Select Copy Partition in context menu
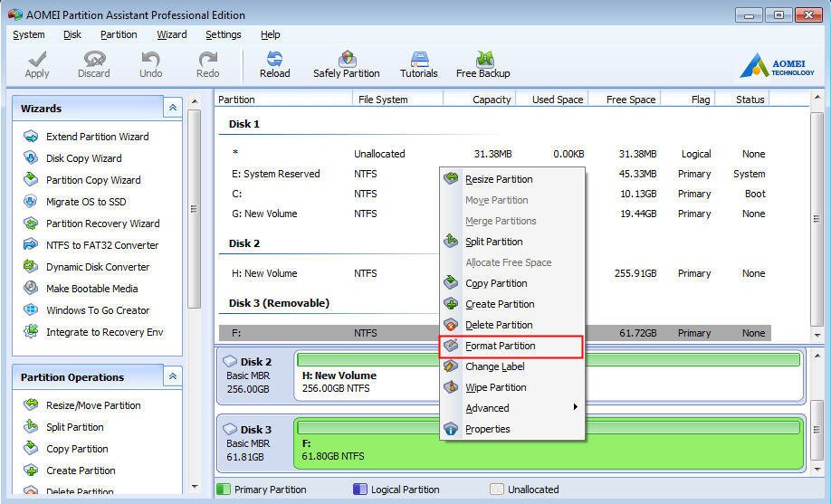This screenshot has width=831, height=504. coord(512,283)
